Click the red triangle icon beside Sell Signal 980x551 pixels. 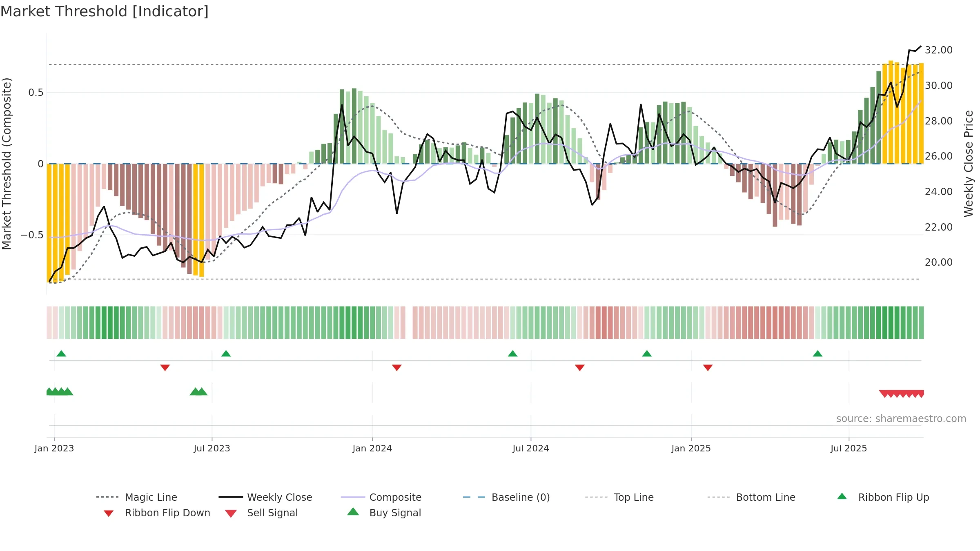[231, 513]
